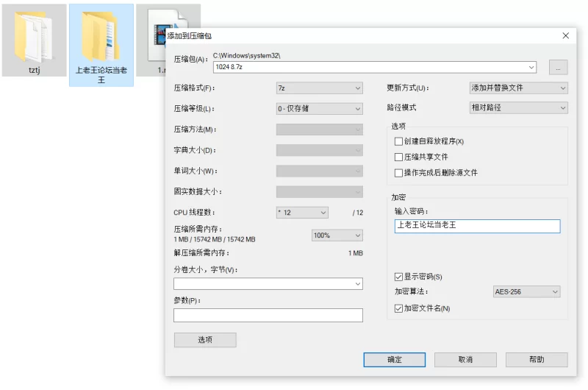The image size is (588, 390).
Task: Open the 更新方式 dropdown
Action: click(519, 88)
